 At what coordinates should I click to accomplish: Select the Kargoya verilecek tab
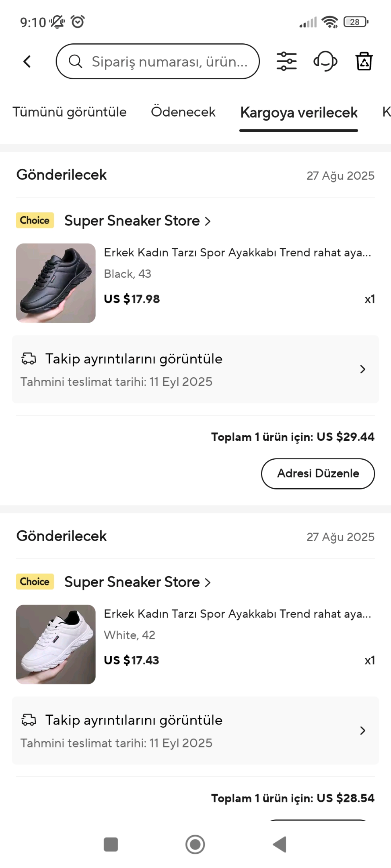coord(298,113)
